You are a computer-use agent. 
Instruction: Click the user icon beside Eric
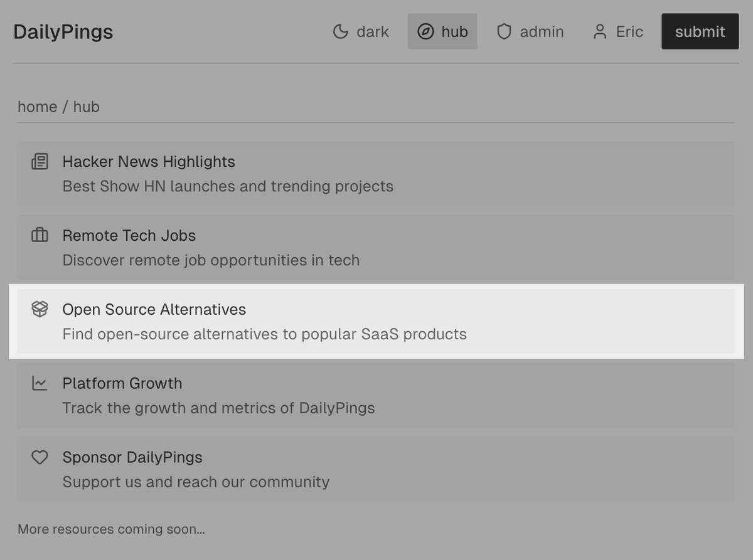point(600,31)
